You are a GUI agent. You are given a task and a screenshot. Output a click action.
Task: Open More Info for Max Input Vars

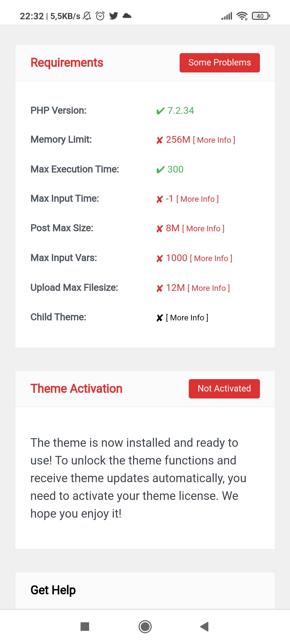[x=211, y=258]
